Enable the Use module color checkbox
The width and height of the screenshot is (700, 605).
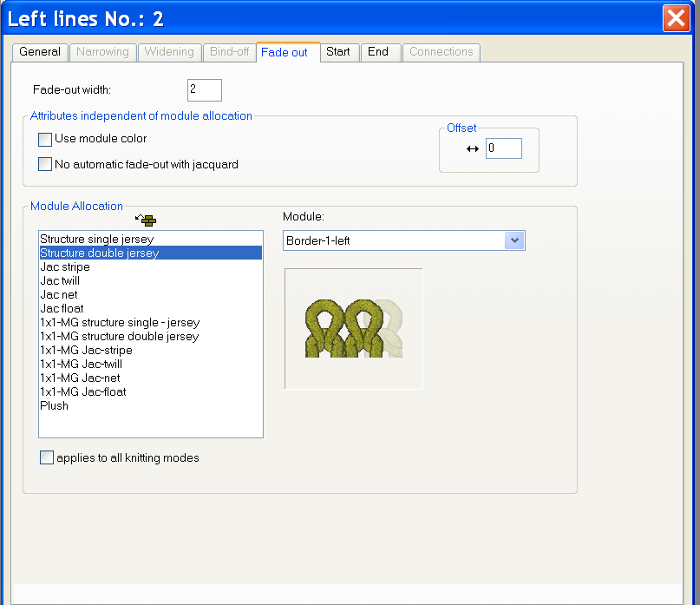(46, 140)
